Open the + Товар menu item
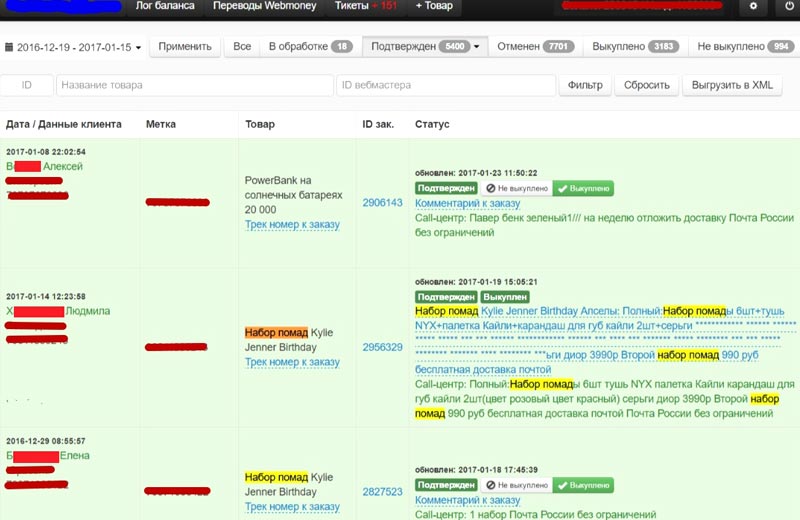 pos(434,6)
